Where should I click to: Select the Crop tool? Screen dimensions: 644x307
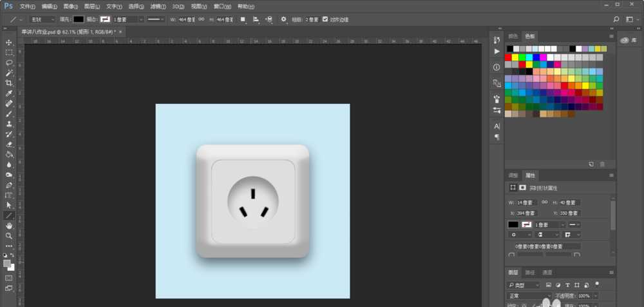[9, 83]
